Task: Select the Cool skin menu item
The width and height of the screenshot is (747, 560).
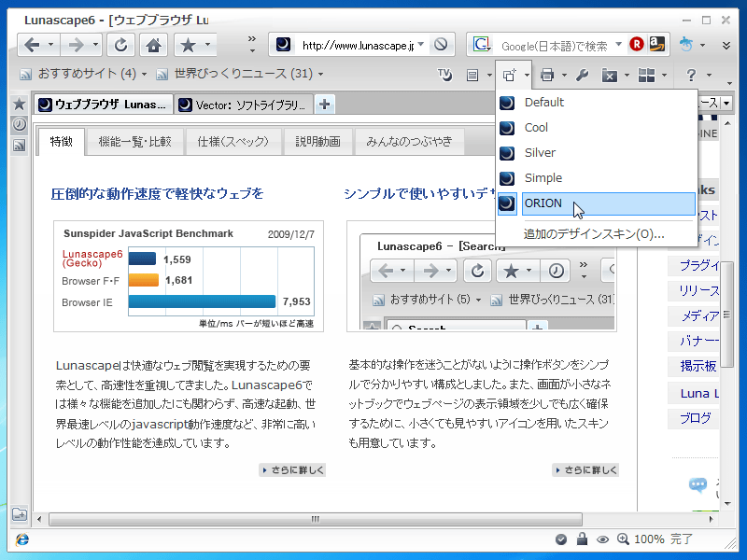Action: click(597, 128)
